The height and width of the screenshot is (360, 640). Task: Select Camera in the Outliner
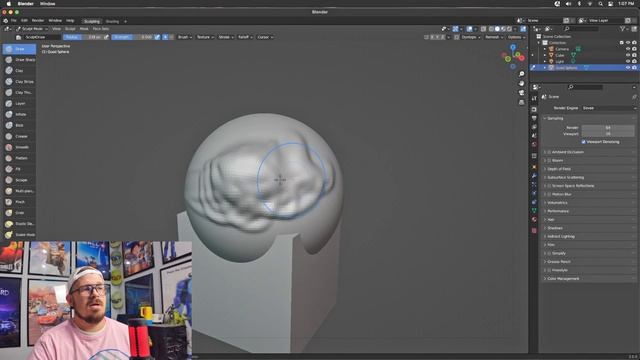click(x=562, y=49)
